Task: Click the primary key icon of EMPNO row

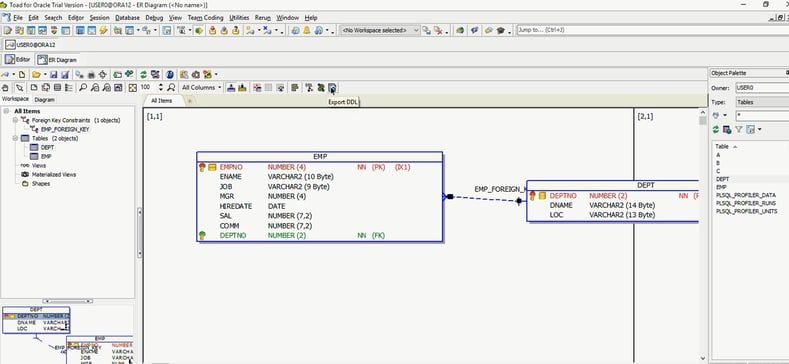Action: coord(202,167)
